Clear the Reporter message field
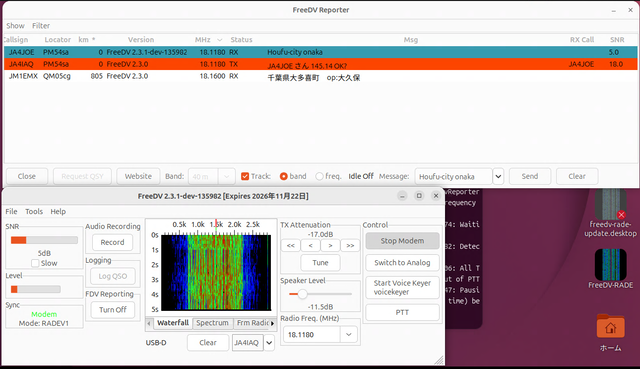Viewport: 640px width, 369px height. point(577,176)
